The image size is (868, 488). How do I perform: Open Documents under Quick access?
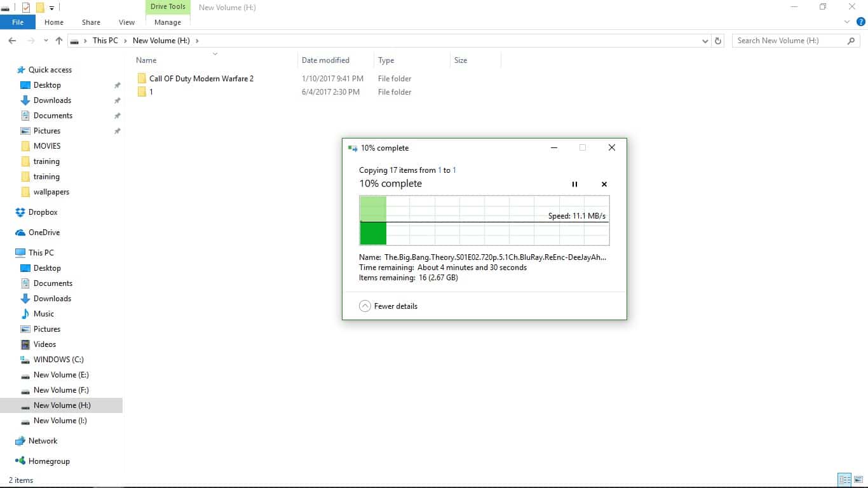tap(53, 116)
